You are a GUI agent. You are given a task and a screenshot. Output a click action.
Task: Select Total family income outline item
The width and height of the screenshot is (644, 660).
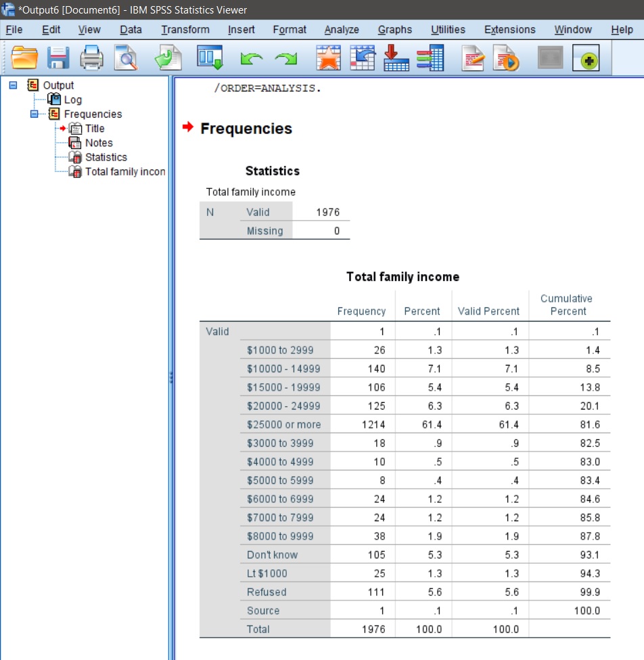124,171
